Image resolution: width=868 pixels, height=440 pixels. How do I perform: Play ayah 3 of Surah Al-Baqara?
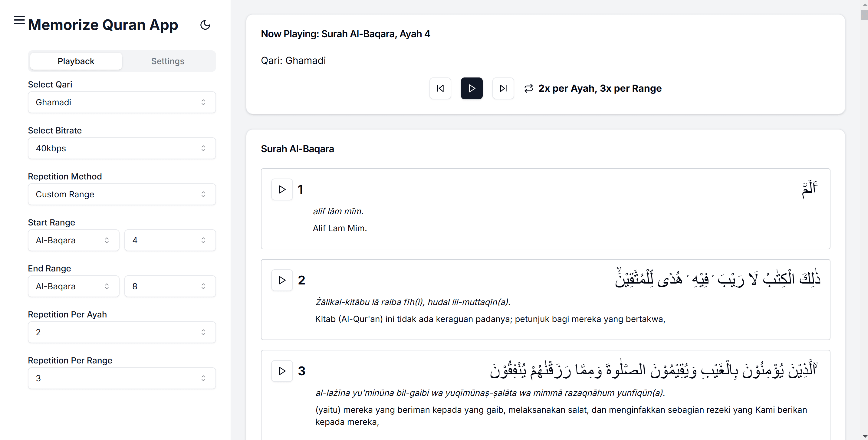click(282, 371)
